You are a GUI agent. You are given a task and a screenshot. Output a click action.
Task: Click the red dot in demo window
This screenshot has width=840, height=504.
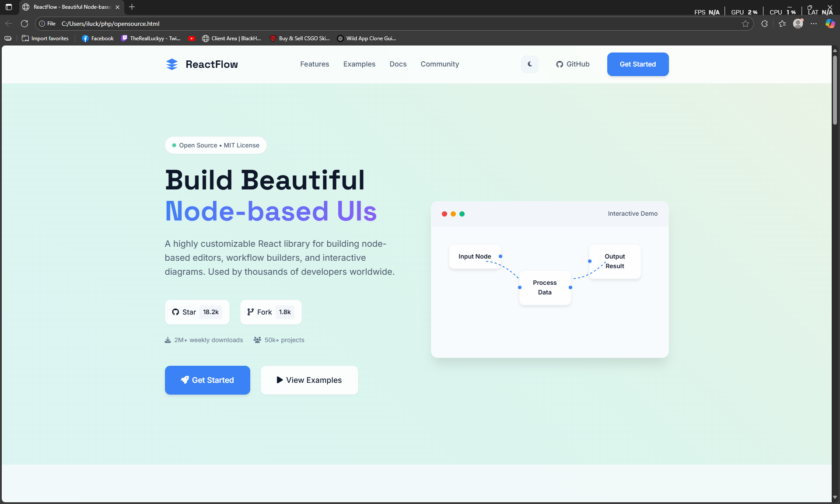click(444, 214)
